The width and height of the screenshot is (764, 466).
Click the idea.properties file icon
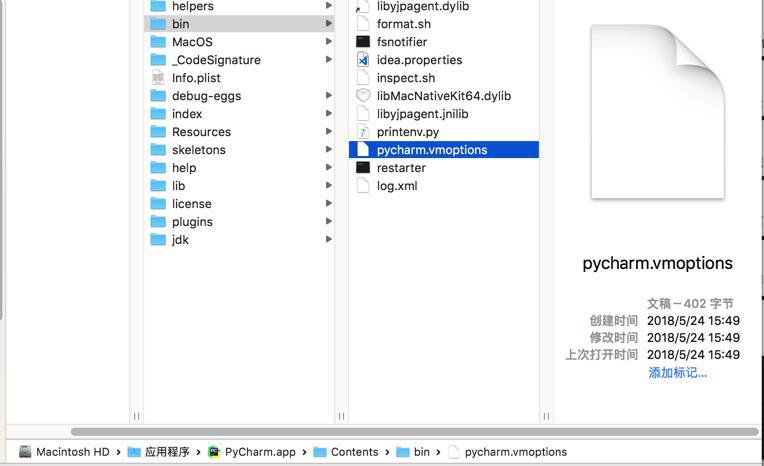pos(363,60)
